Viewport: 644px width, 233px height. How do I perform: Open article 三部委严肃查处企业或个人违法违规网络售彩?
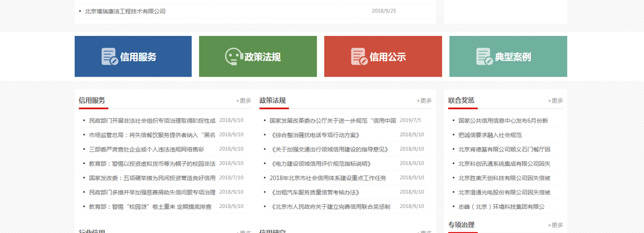(x=147, y=149)
